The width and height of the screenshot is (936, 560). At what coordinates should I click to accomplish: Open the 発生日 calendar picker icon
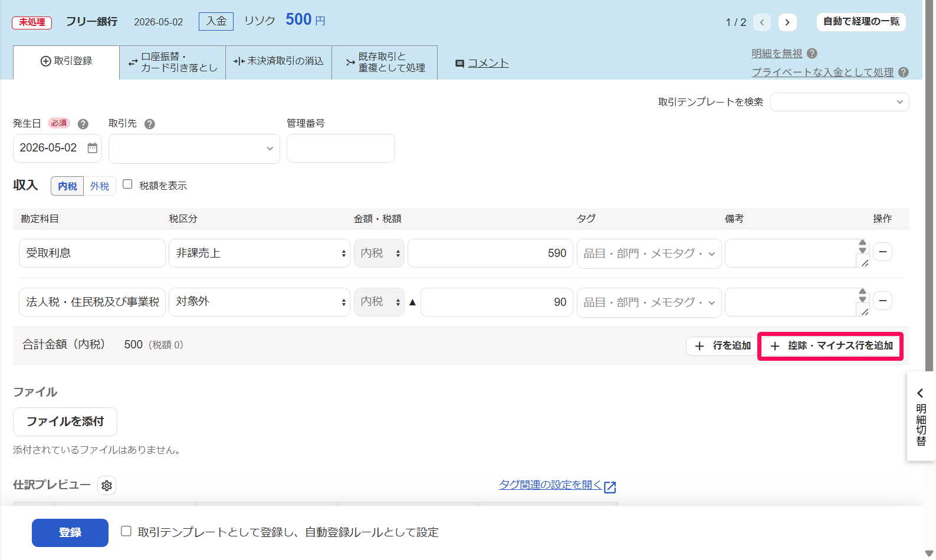pos(93,148)
